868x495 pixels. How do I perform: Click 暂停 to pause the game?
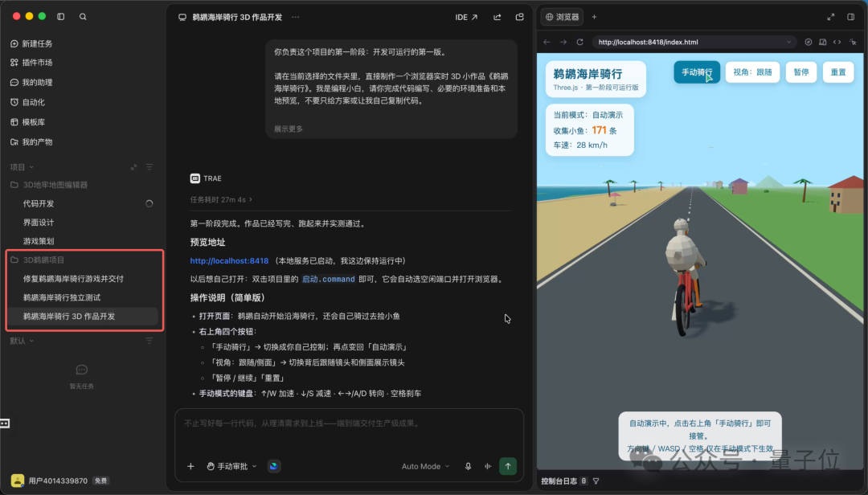pyautogui.click(x=801, y=72)
